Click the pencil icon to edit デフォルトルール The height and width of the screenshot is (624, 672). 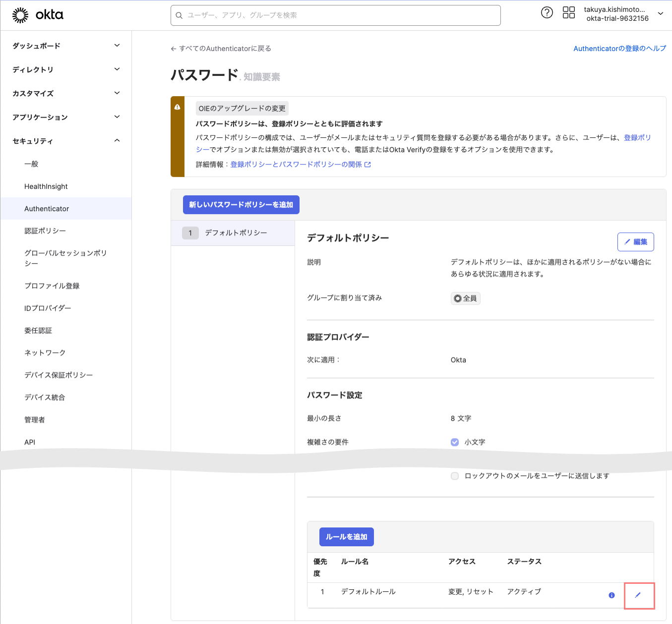tap(638, 595)
